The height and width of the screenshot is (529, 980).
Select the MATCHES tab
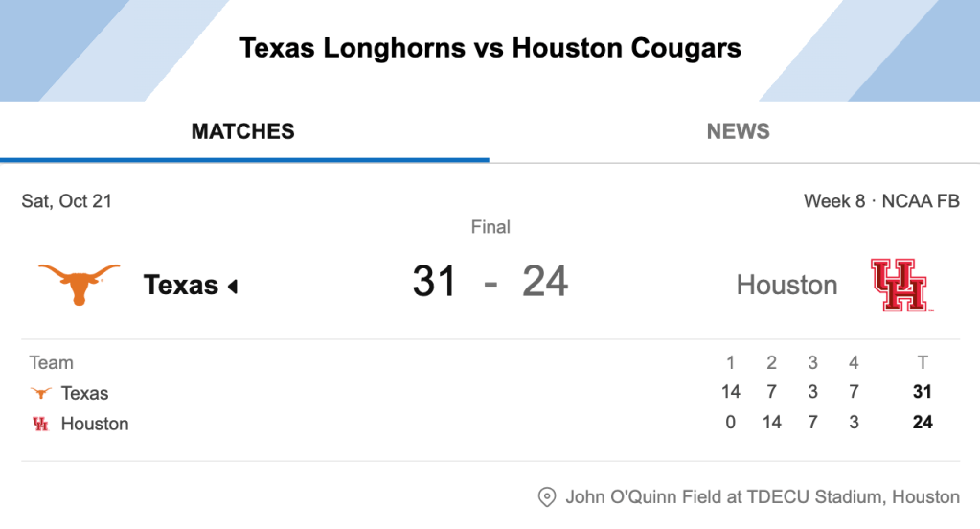tap(243, 131)
